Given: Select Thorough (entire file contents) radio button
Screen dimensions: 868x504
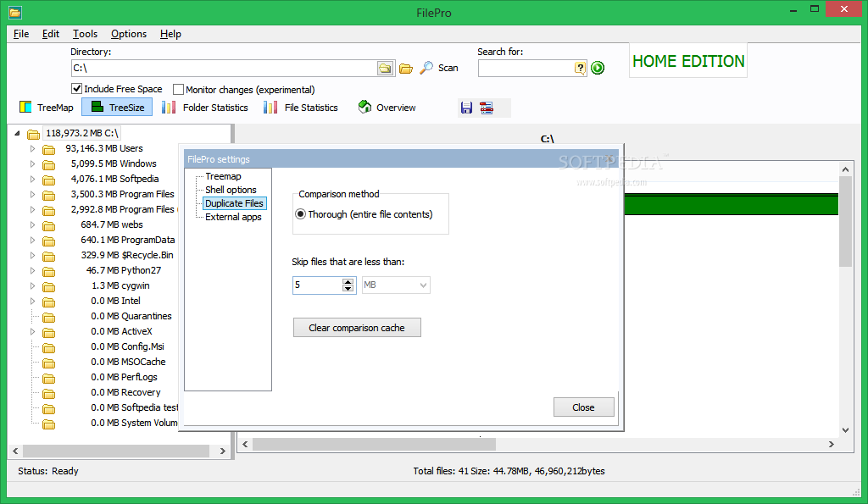Looking at the screenshot, I should tap(301, 214).
